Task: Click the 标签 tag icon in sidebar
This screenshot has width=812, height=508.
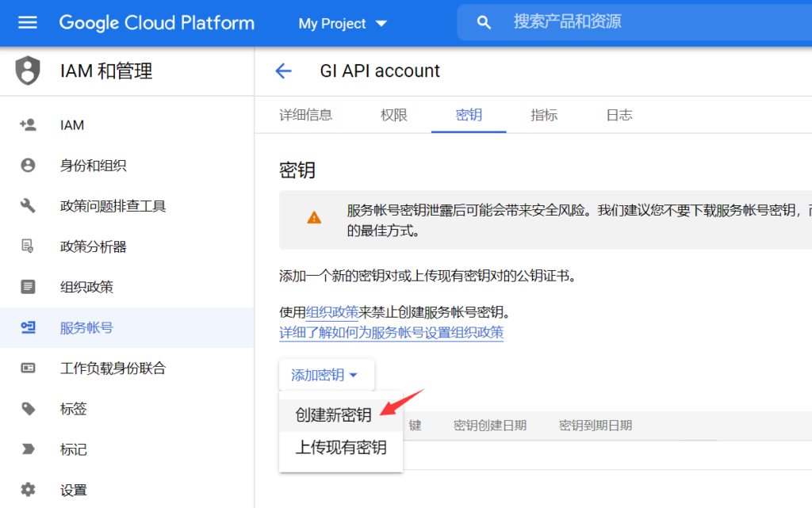Action: 28,409
